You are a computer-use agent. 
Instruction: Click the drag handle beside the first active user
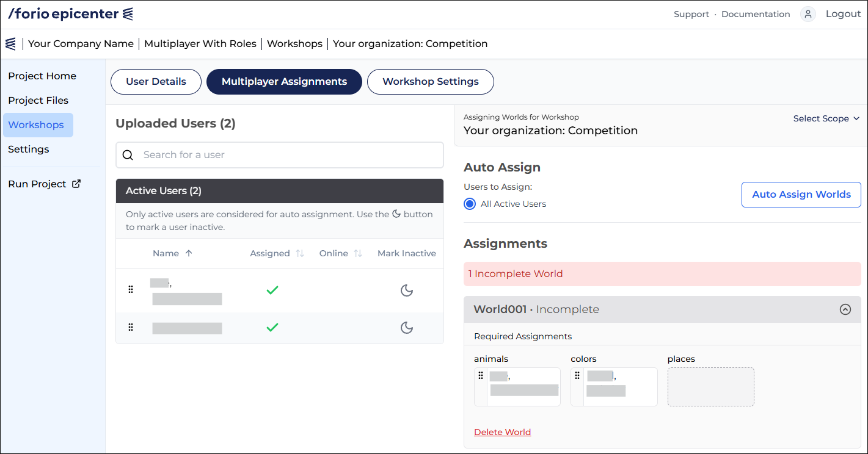[x=131, y=290]
